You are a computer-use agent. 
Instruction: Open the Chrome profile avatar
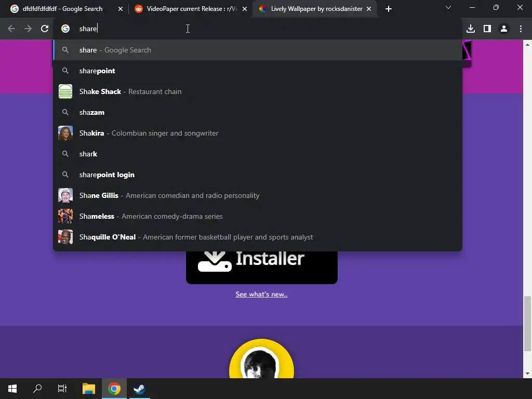(x=504, y=29)
